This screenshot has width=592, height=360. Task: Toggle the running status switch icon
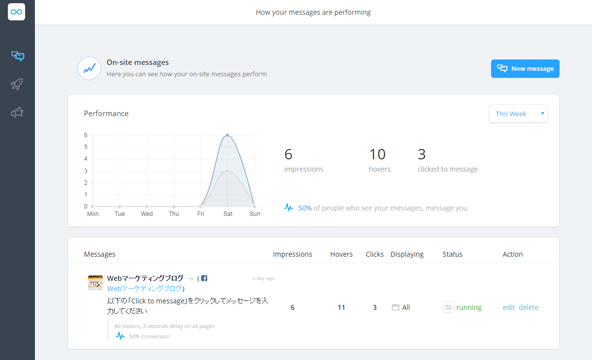point(449,307)
